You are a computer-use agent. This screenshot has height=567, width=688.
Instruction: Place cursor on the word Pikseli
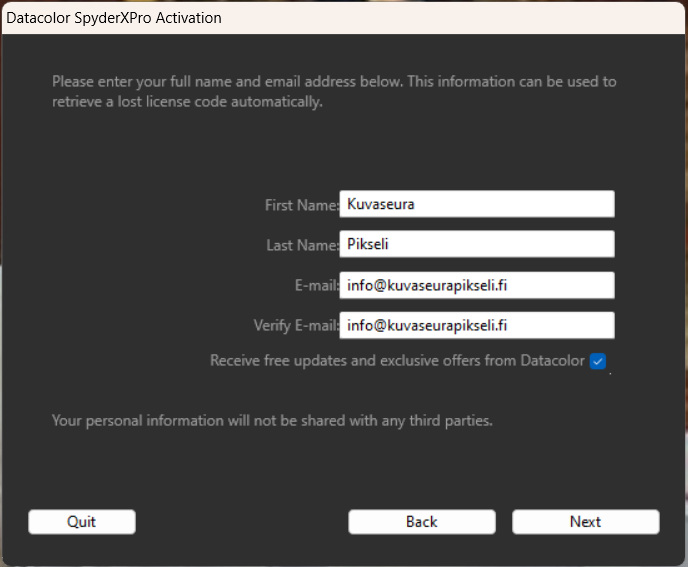tap(368, 244)
